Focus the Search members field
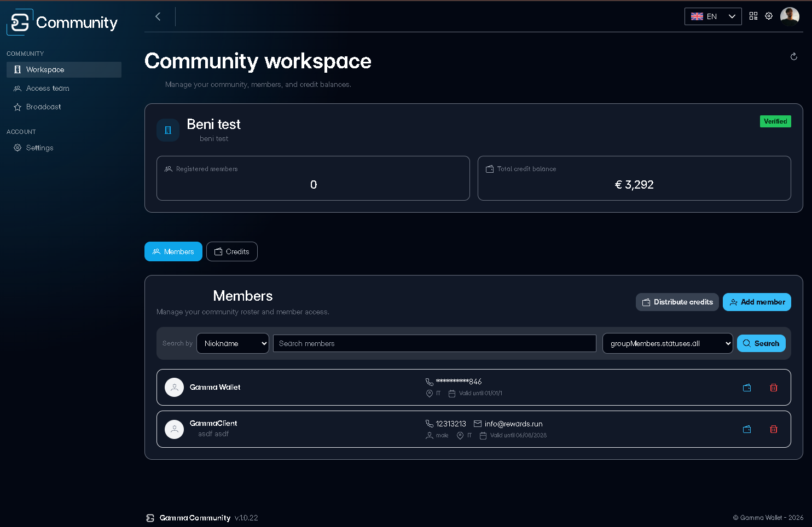The image size is (812, 527). (x=434, y=343)
